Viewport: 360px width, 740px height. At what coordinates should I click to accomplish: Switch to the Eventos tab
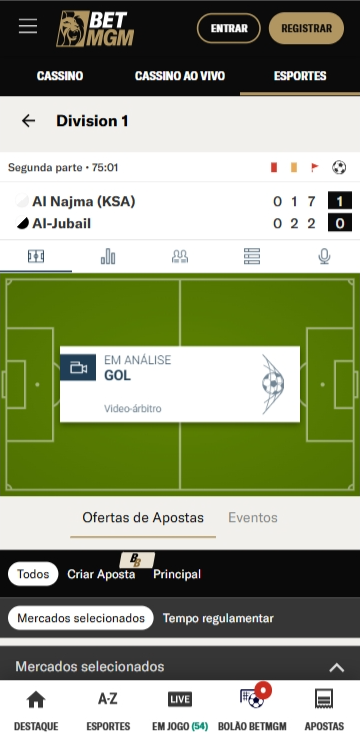click(253, 518)
